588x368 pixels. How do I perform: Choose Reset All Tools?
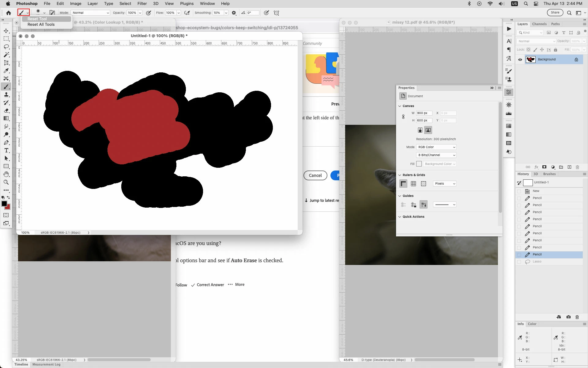[41, 25]
